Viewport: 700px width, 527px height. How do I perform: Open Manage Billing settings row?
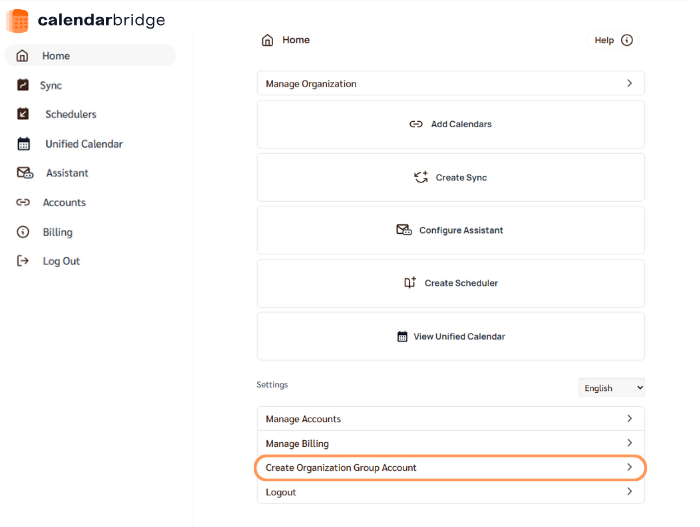[x=451, y=443]
